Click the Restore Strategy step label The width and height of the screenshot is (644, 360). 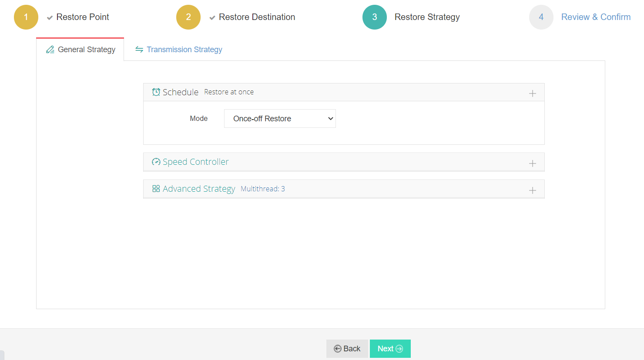click(427, 17)
